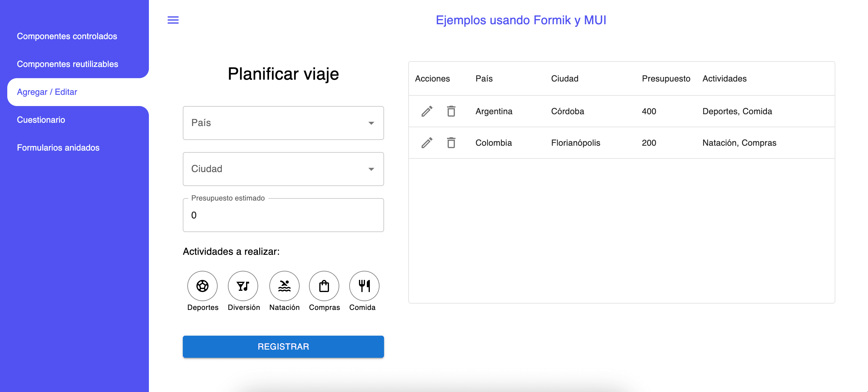Edit the Argentina row with pencil icon

click(x=427, y=111)
